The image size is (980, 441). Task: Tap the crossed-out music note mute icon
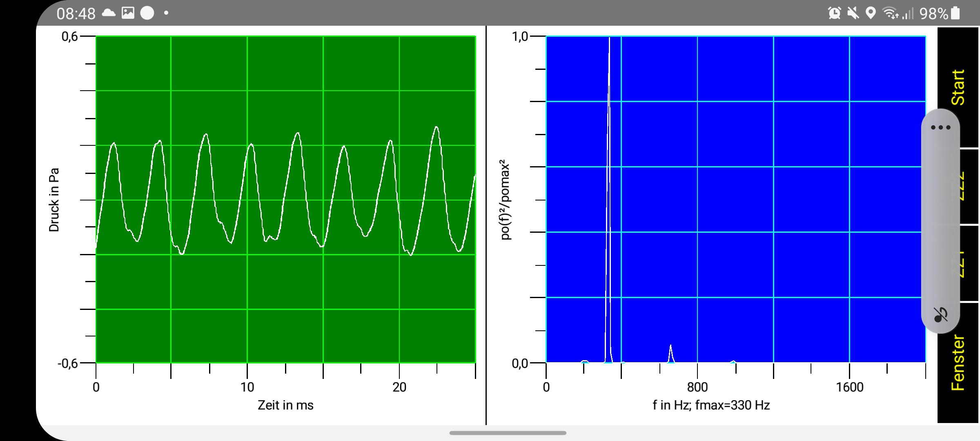[941, 315]
